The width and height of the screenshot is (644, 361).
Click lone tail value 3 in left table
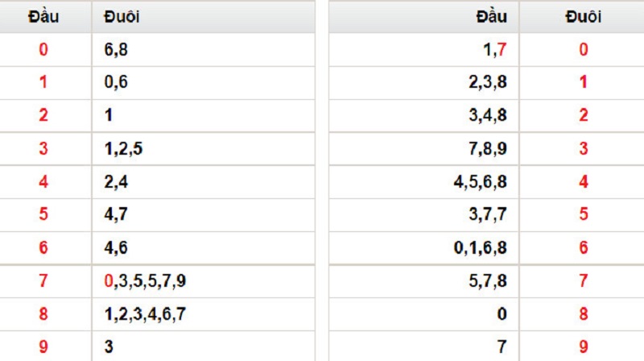coord(109,347)
